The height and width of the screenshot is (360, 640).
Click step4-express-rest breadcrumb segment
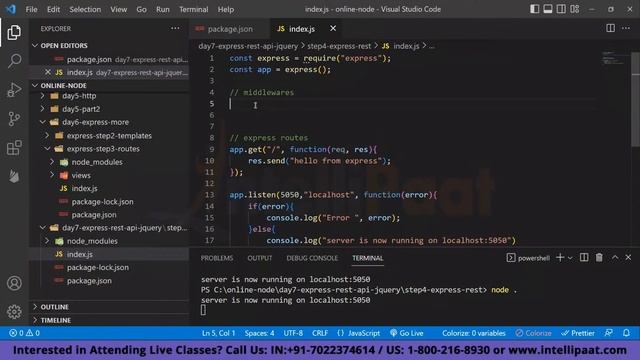pyautogui.click(x=339, y=46)
